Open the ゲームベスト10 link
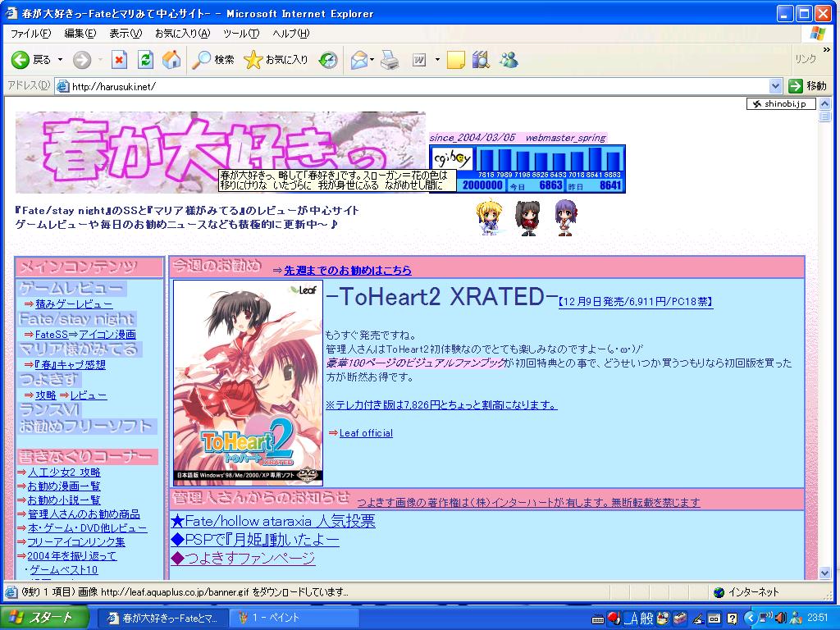 coord(64,569)
